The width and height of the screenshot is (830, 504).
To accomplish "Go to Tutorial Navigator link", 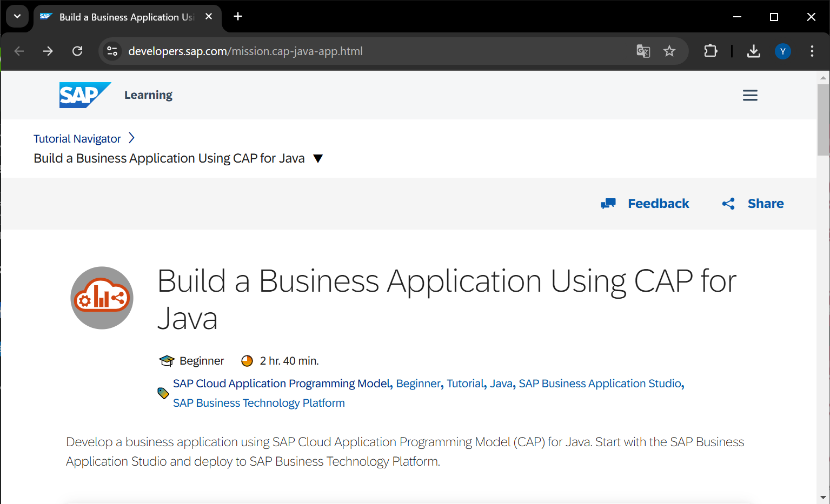I will click(77, 139).
